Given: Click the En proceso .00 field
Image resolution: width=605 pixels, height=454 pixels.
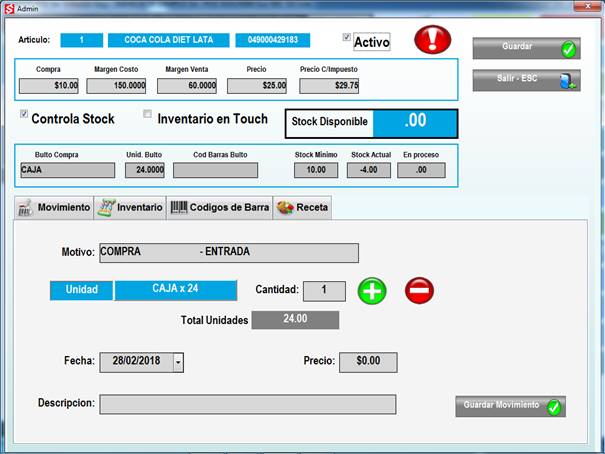Looking at the screenshot, I should click(421, 170).
